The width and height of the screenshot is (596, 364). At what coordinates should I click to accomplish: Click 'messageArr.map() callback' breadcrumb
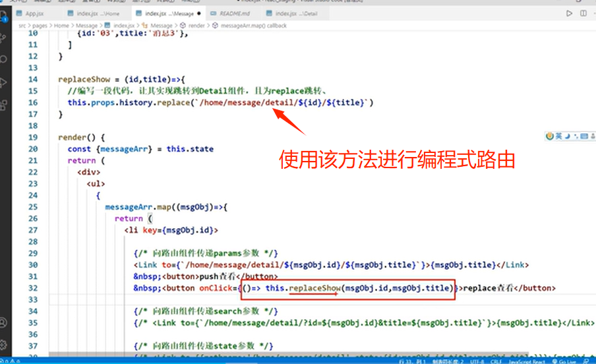(x=254, y=26)
